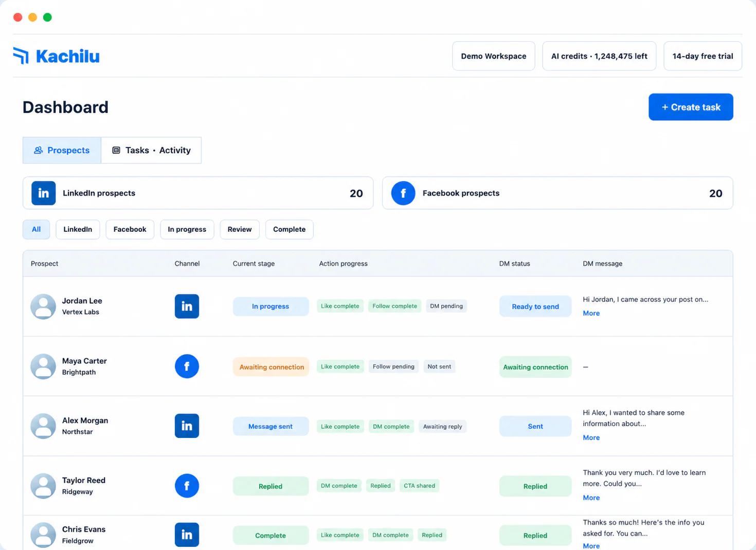
Task: Click the LinkedIn icon in LinkedIn prospects card
Action: click(44, 193)
